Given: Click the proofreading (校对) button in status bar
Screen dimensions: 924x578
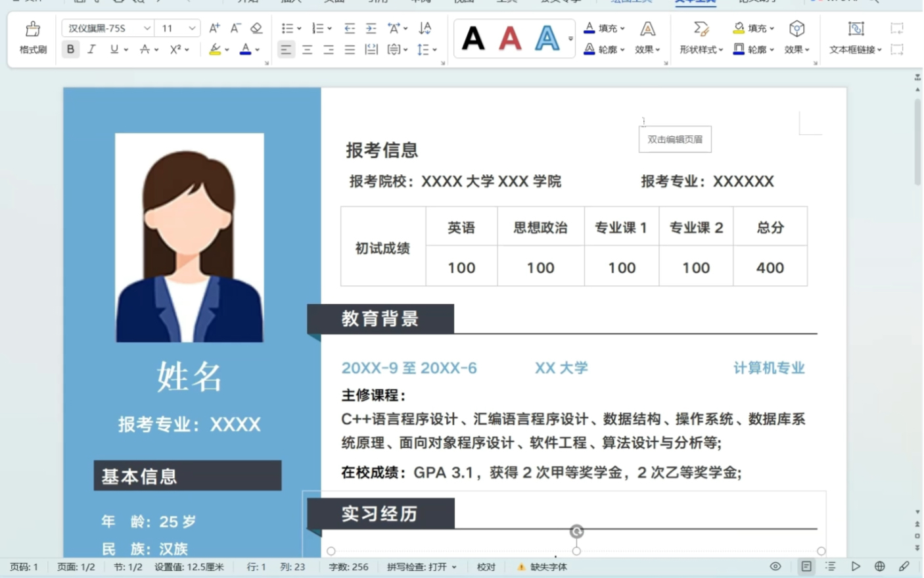Looking at the screenshot, I should [x=486, y=567].
